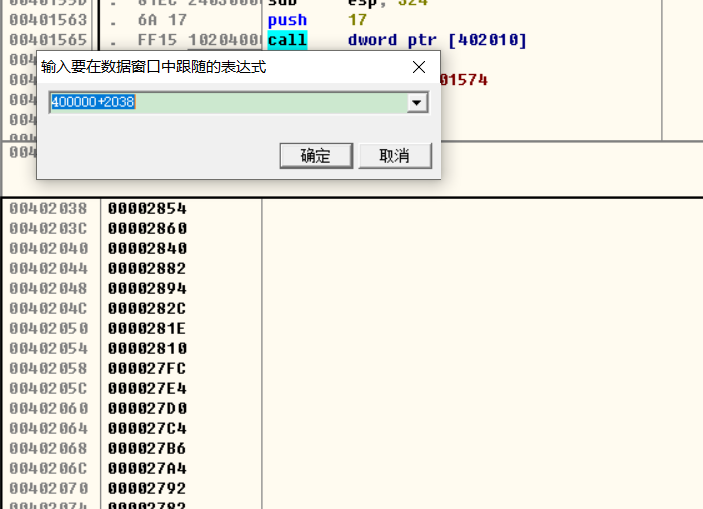The width and height of the screenshot is (703, 509).
Task: Select dump value 000027A4
Action: click(147, 468)
